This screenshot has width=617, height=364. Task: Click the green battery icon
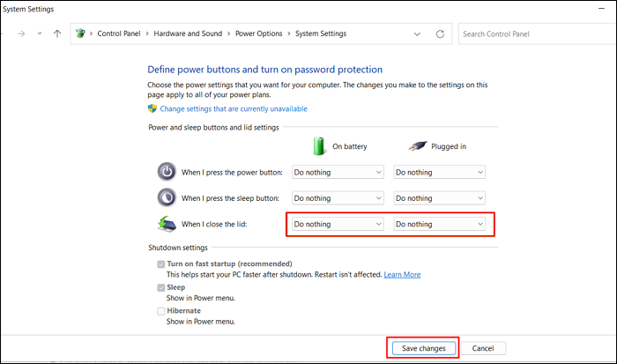[321, 145]
